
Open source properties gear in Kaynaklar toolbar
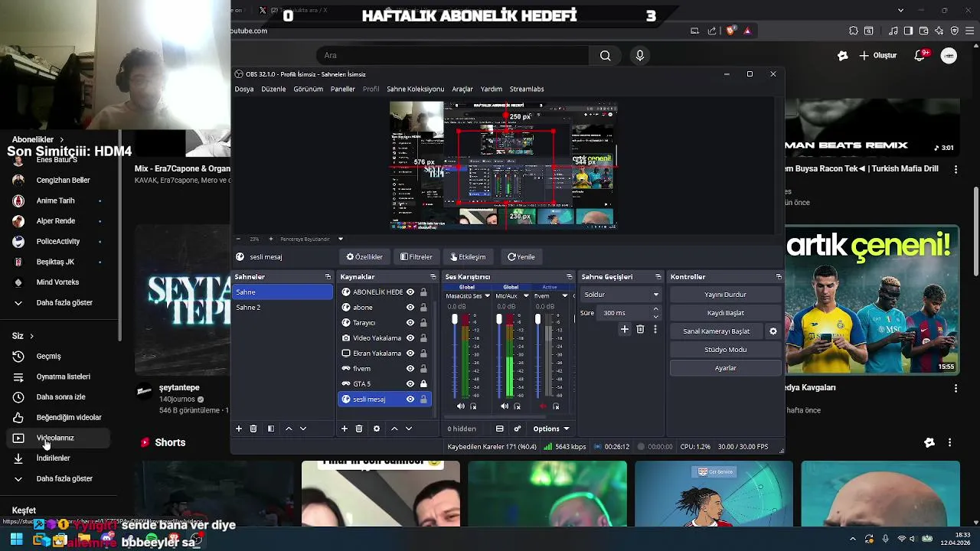[376, 429]
